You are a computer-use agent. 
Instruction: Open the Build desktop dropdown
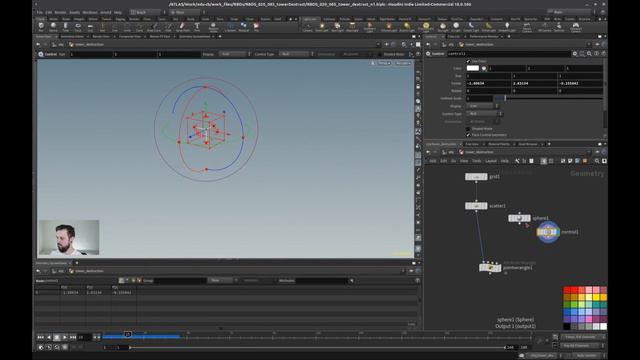[146, 12]
